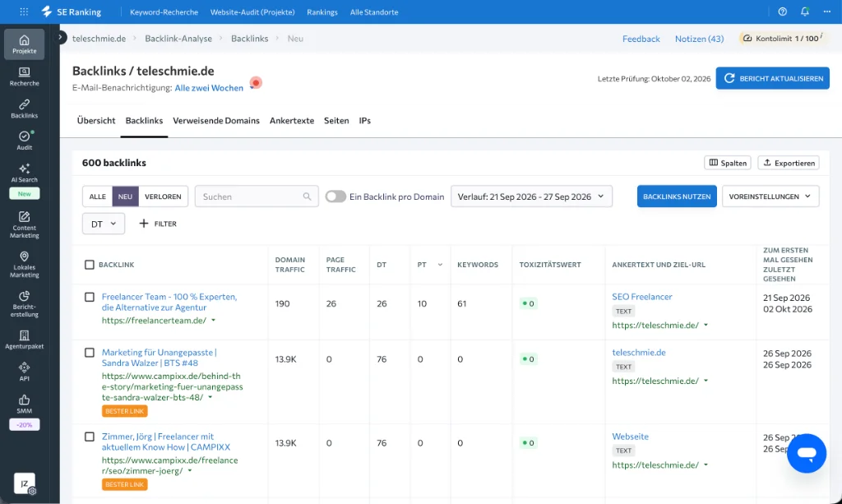Check the Freelancer Team backlink row

pyautogui.click(x=89, y=297)
